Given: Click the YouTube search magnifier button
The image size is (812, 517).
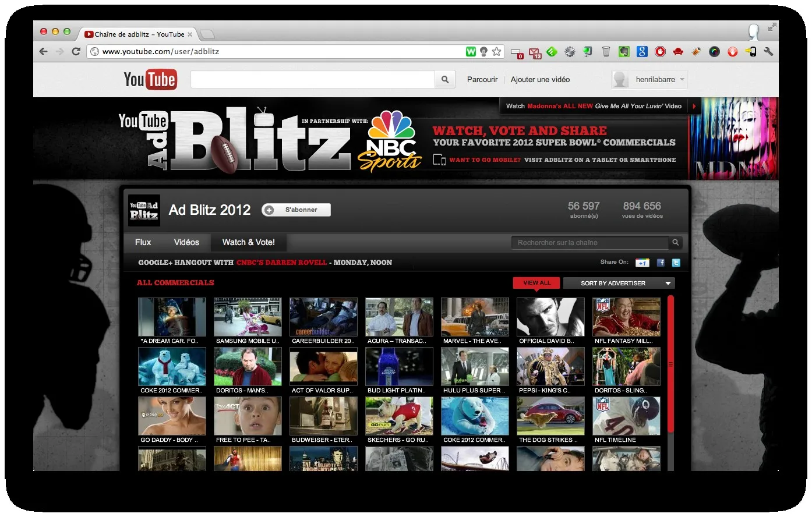Looking at the screenshot, I should click(x=445, y=80).
